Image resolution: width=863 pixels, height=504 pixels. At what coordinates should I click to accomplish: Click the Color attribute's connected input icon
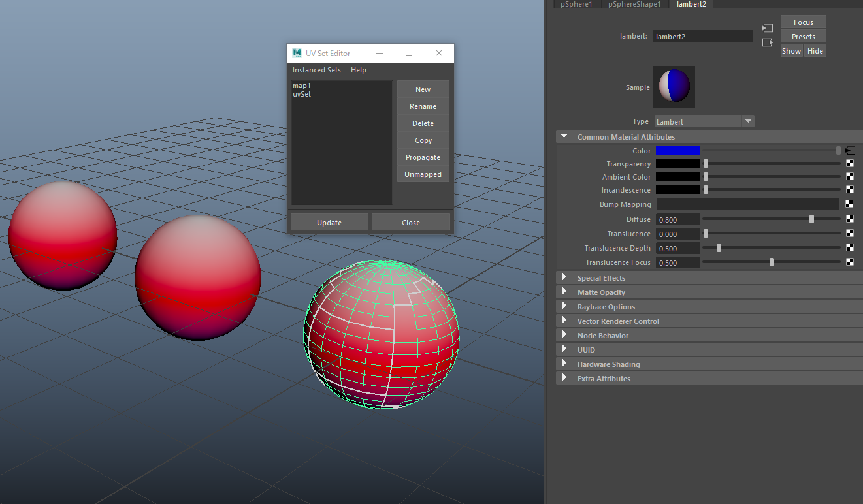850,151
